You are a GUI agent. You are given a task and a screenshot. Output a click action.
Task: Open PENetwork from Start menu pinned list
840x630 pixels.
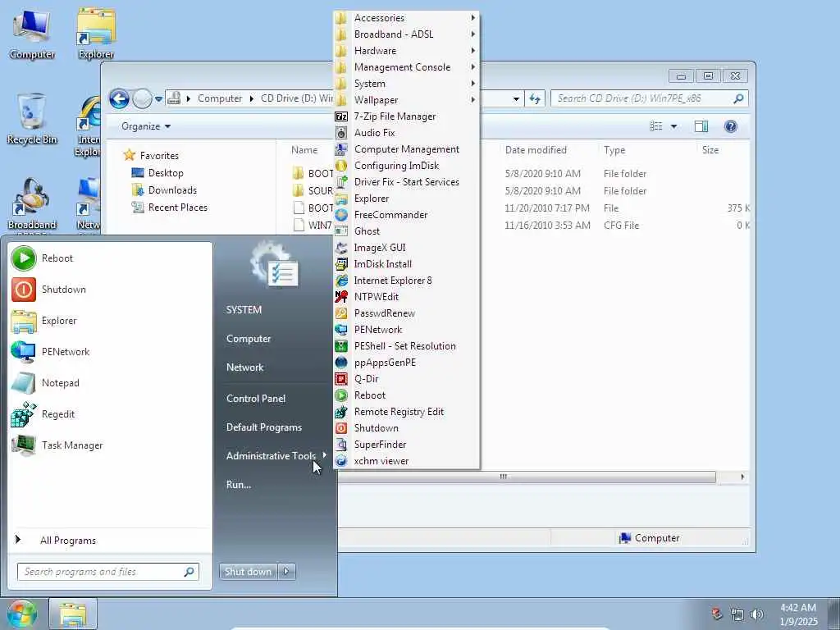point(111,352)
